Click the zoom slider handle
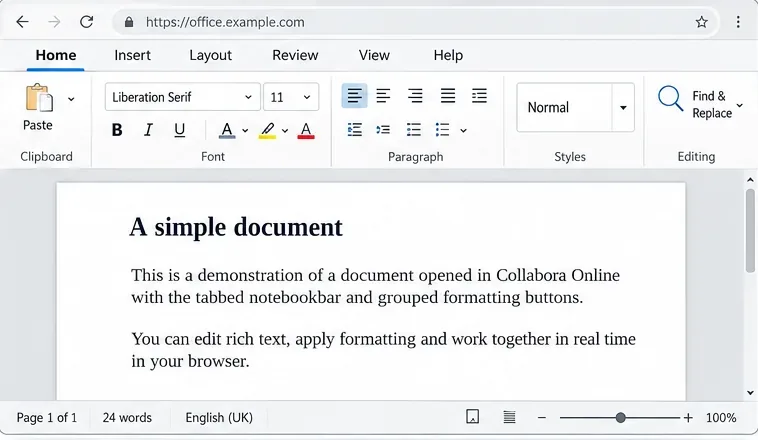758x440 pixels. click(x=620, y=418)
